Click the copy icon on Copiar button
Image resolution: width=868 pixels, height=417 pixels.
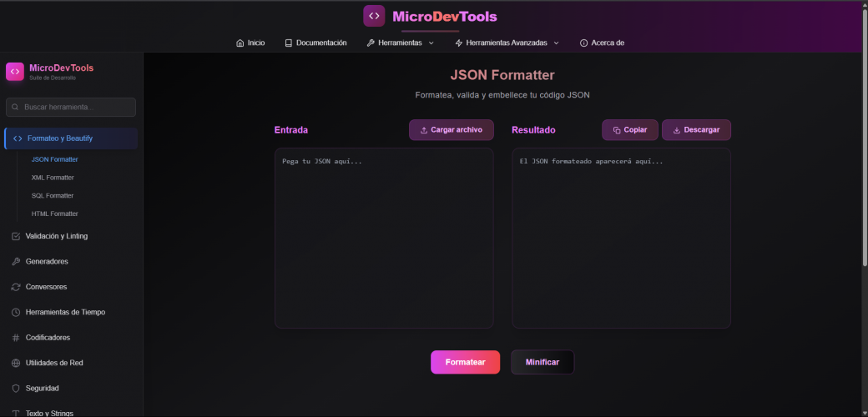pyautogui.click(x=617, y=130)
